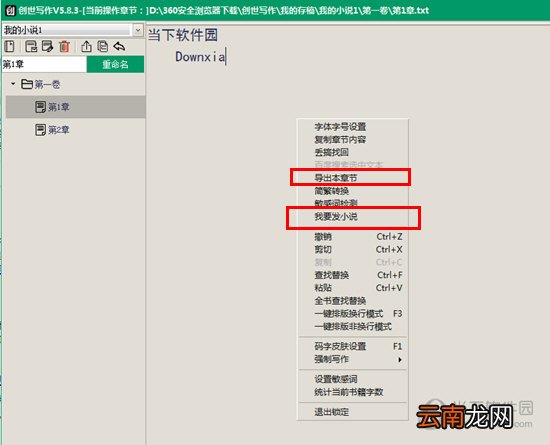This screenshot has height=445, width=550.
Task: Click the 当下软件园 heading in editor
Action: (183, 35)
